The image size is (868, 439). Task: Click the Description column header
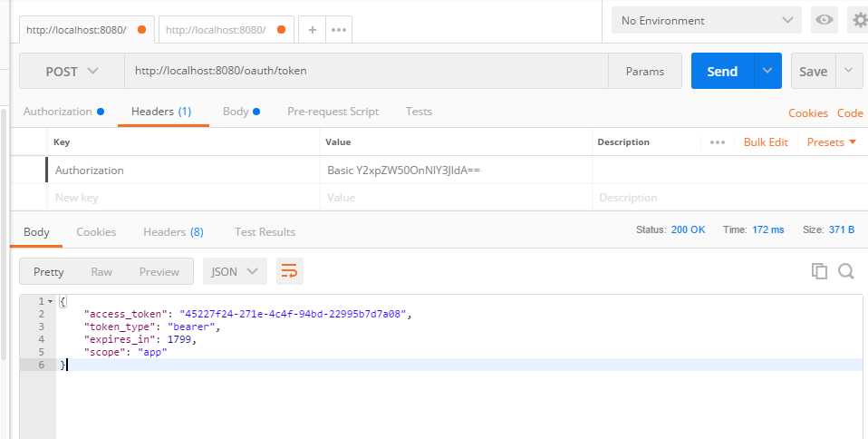click(623, 142)
